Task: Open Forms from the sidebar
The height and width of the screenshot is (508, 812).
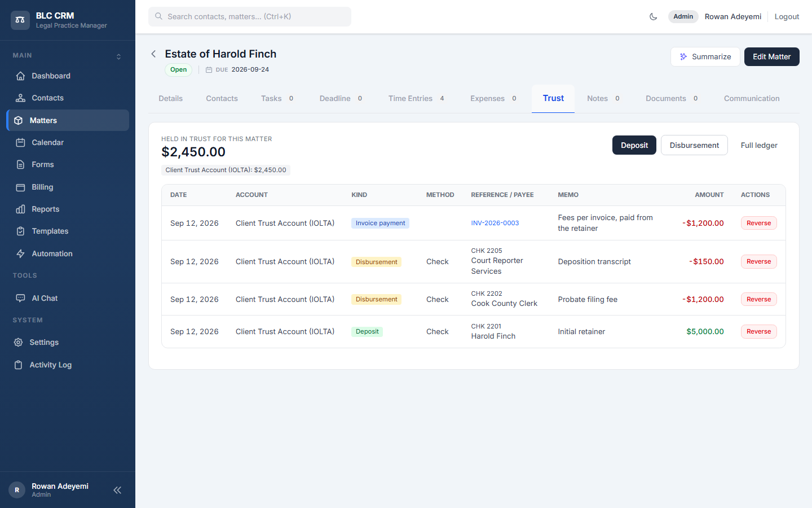Action: pyautogui.click(x=68, y=164)
